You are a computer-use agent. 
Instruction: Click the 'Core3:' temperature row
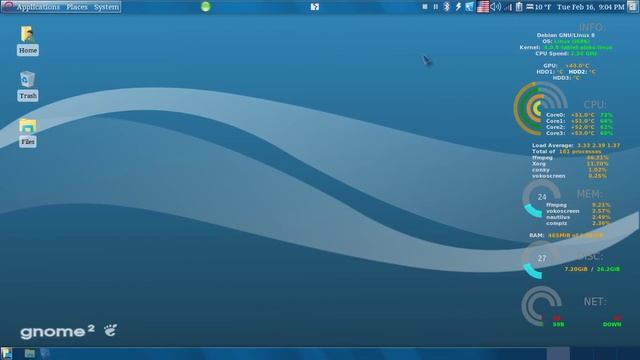pos(579,133)
